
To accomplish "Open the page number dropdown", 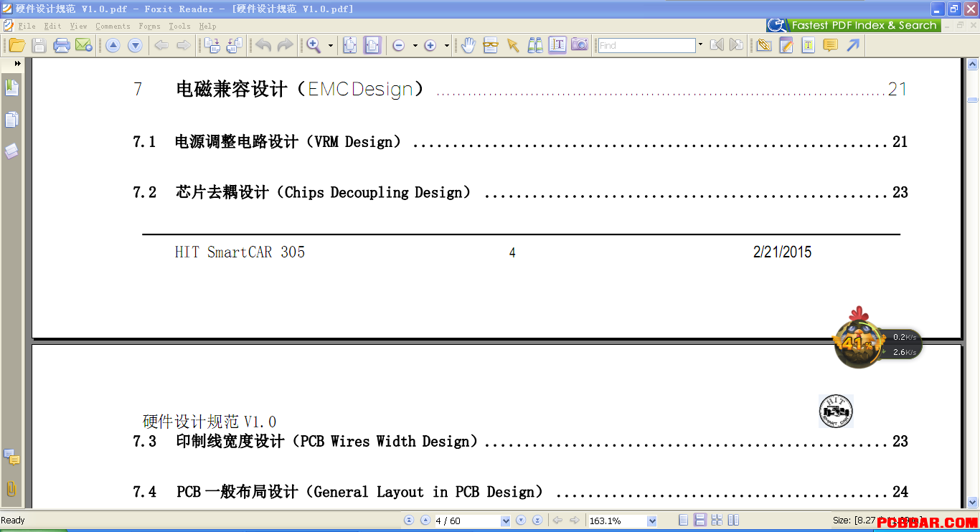I will [506, 521].
